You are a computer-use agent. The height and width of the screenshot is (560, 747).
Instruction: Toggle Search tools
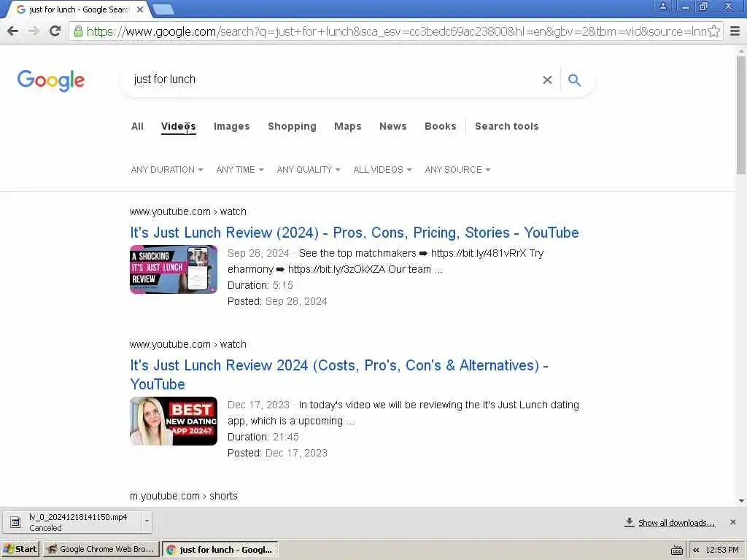coord(506,126)
